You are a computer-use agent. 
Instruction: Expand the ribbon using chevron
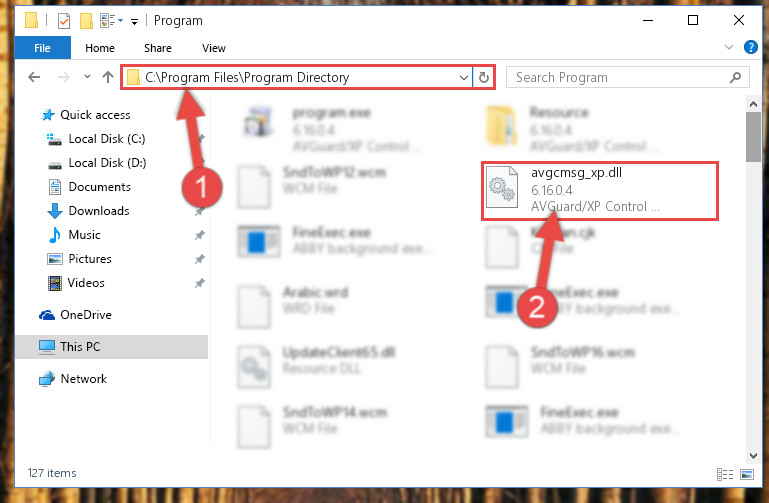(x=729, y=47)
